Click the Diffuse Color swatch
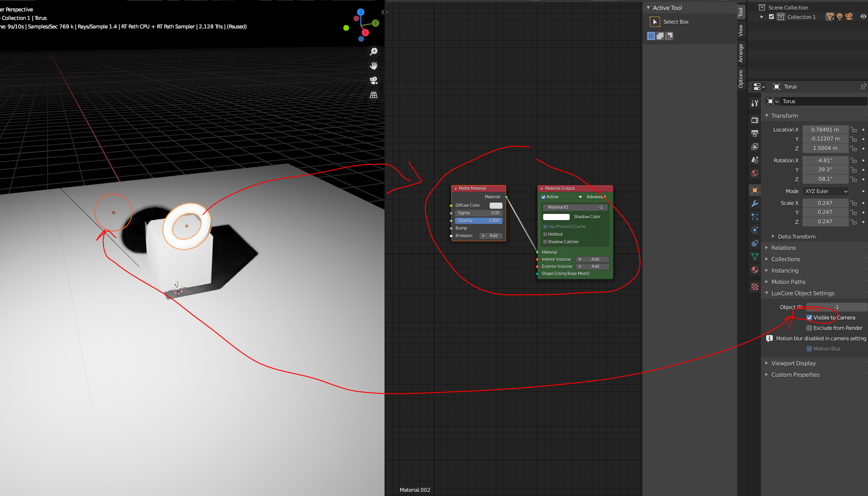 tap(496, 205)
